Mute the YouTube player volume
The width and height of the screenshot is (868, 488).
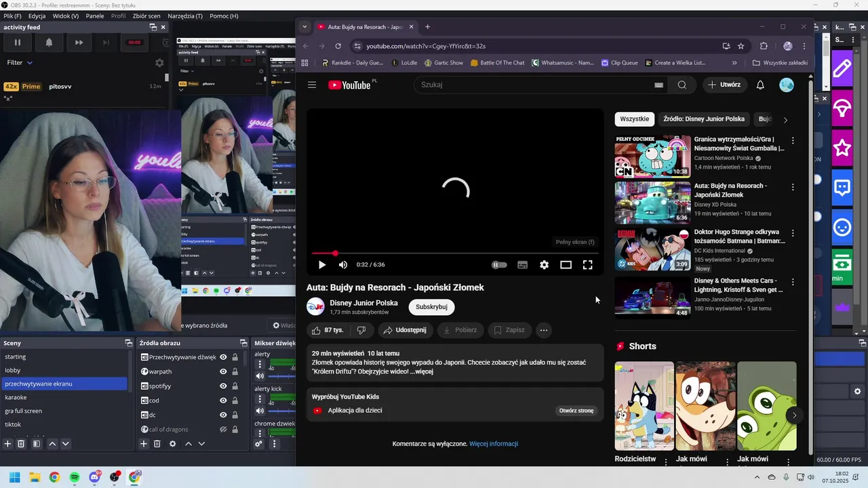click(343, 265)
